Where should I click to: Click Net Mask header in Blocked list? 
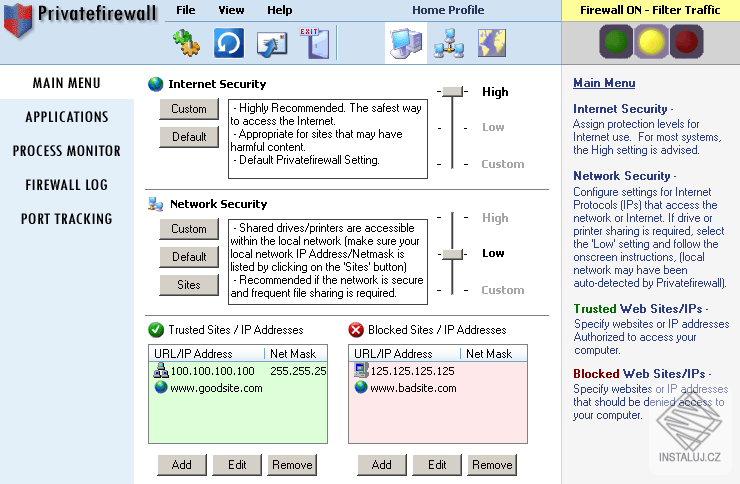pos(494,353)
